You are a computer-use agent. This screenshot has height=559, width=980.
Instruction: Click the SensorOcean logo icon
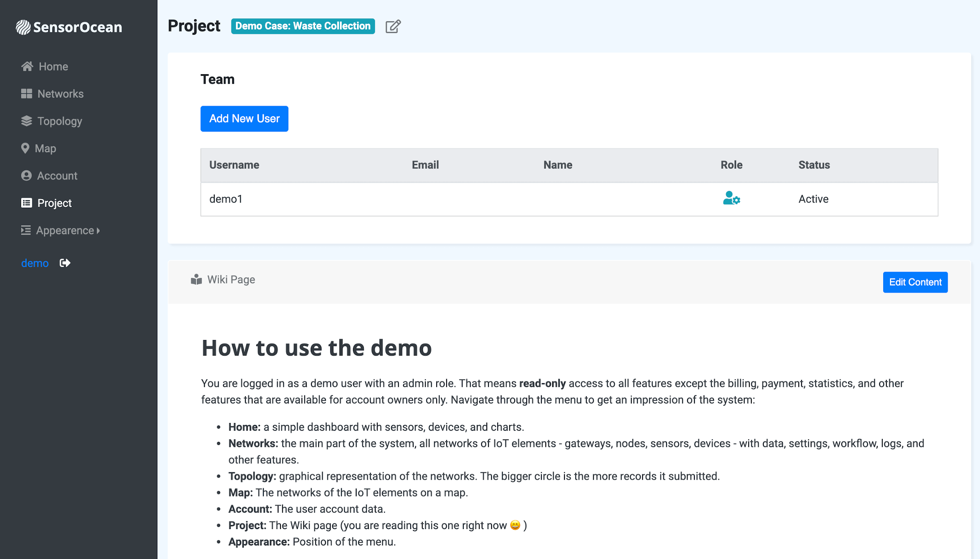point(23,27)
